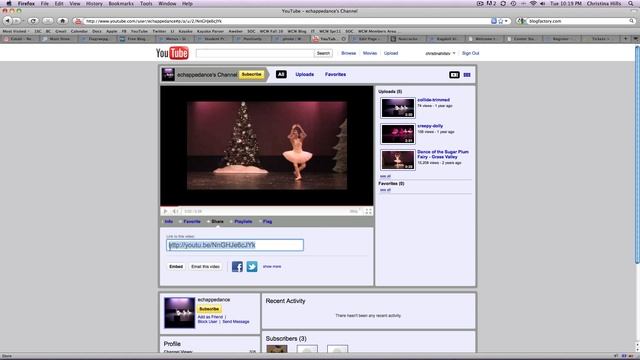Image resolution: width=640 pixels, height=360 pixels.
Task: Click Email this video button
Action: (205, 267)
